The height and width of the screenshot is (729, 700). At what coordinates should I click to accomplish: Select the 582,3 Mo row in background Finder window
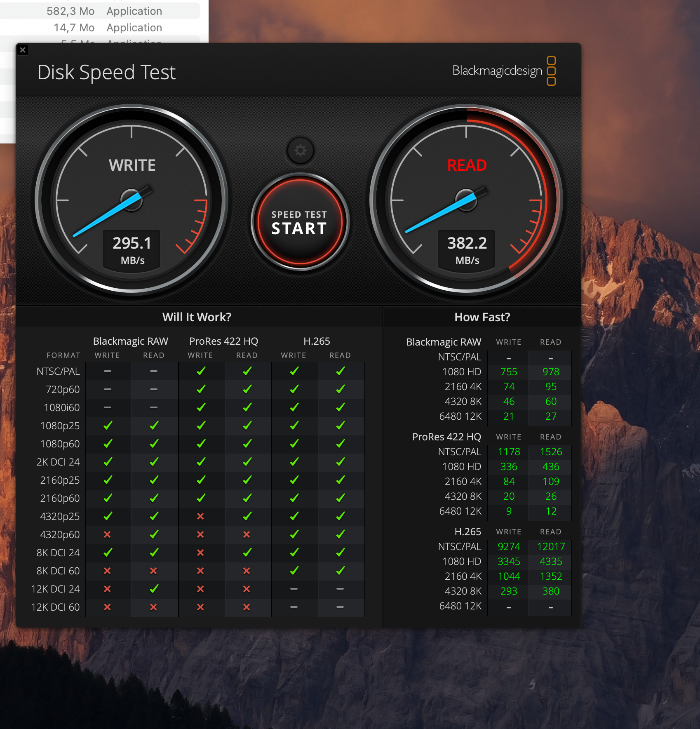pyautogui.click(x=100, y=11)
